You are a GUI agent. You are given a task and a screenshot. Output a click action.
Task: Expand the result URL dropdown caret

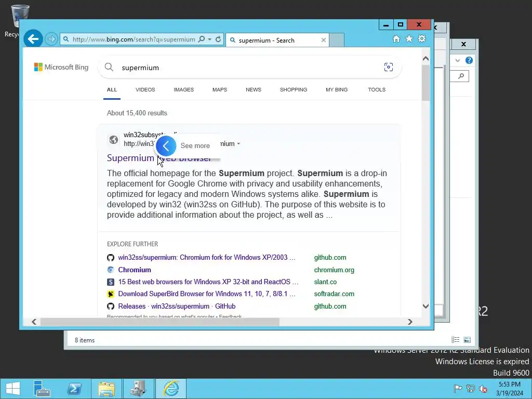238,144
